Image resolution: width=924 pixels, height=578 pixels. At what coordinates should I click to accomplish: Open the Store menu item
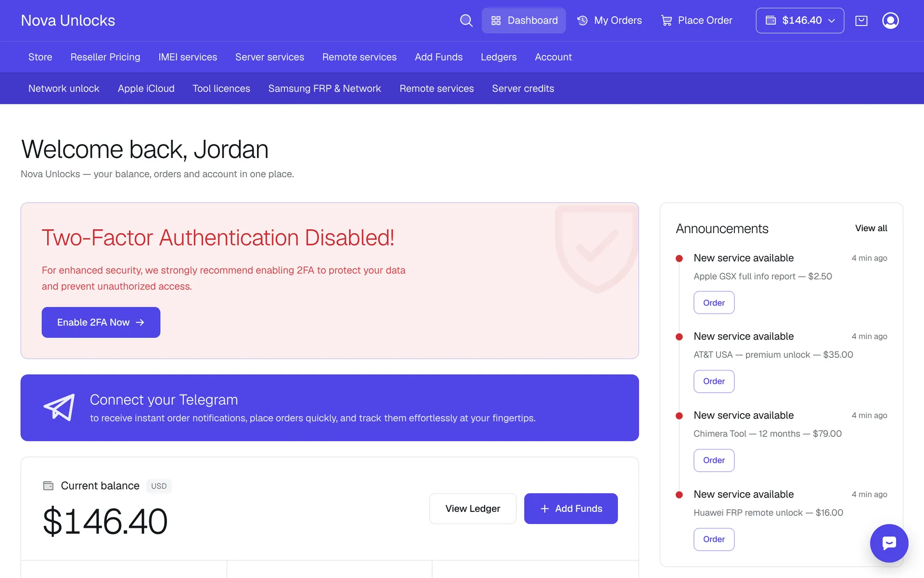pyautogui.click(x=40, y=57)
